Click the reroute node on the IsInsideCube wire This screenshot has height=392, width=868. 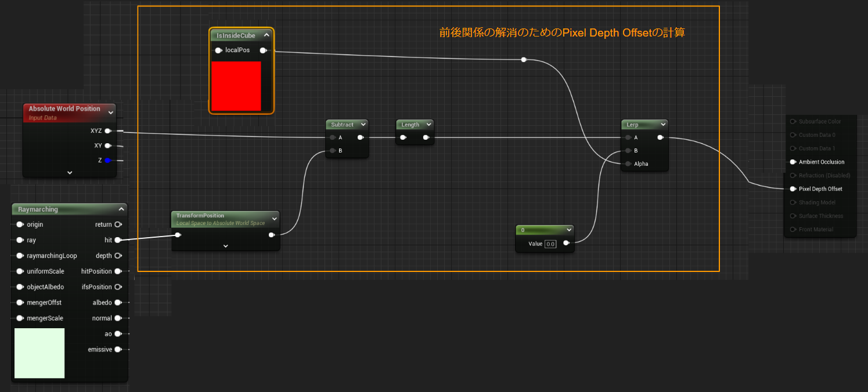pyautogui.click(x=524, y=60)
